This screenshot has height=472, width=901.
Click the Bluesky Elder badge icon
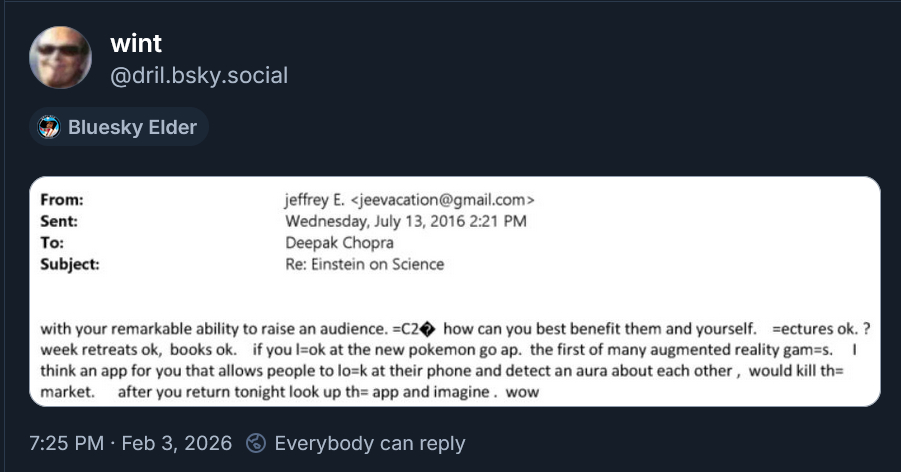[x=49, y=127]
